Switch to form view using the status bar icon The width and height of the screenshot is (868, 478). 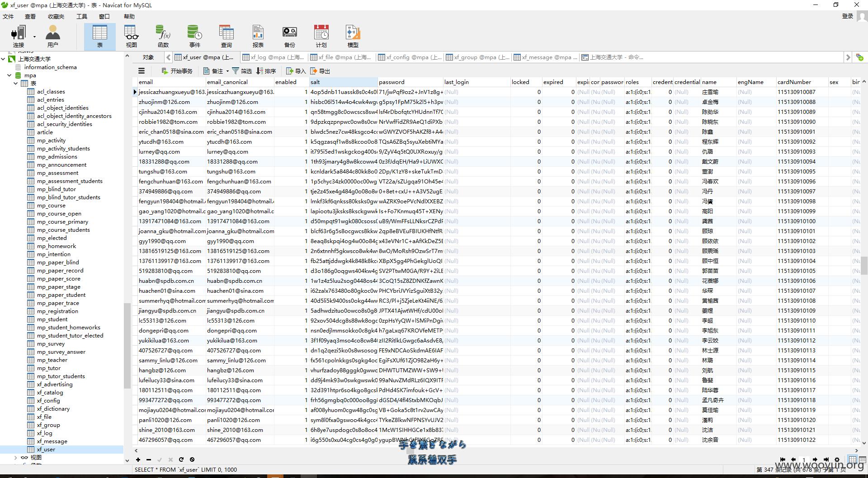863,459
